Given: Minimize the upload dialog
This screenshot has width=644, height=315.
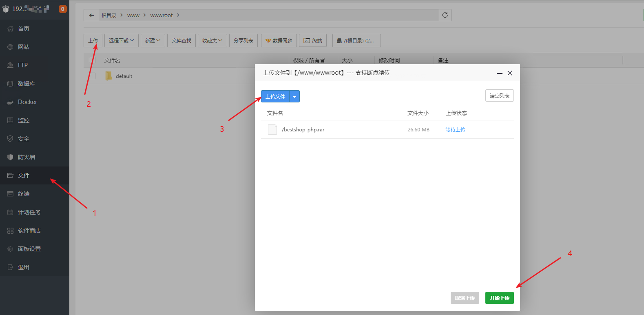Looking at the screenshot, I should 499,73.
